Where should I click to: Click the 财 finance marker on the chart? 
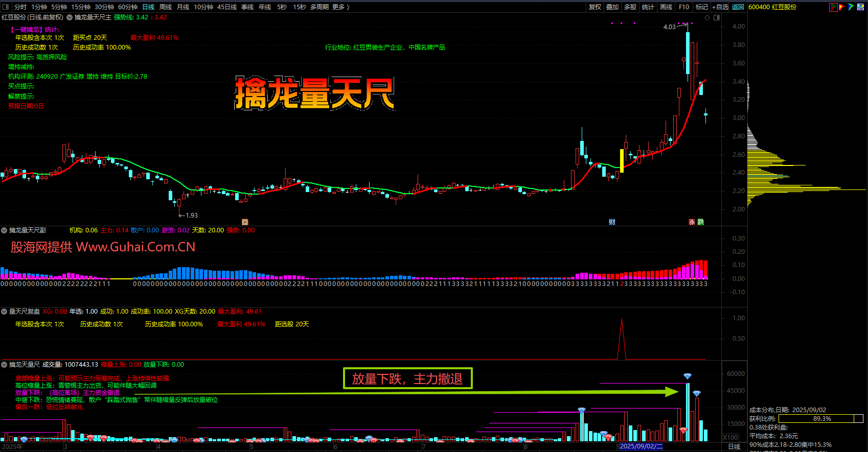tap(612, 222)
